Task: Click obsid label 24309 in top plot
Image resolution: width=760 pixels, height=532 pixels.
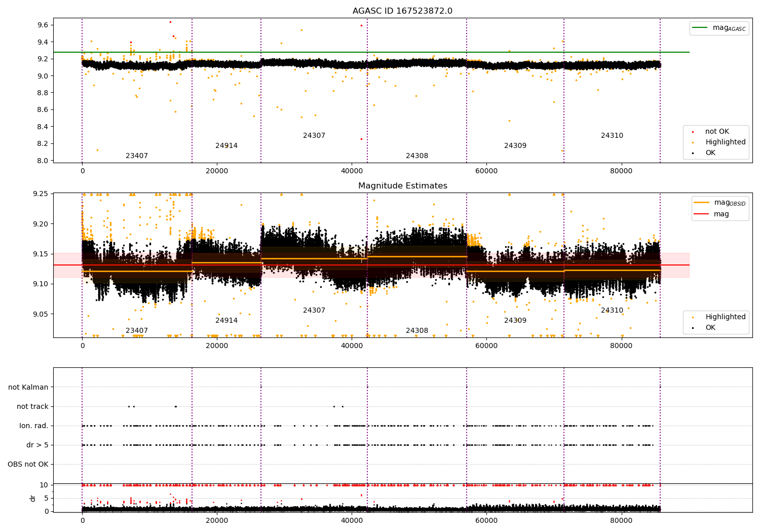Action: click(x=515, y=146)
